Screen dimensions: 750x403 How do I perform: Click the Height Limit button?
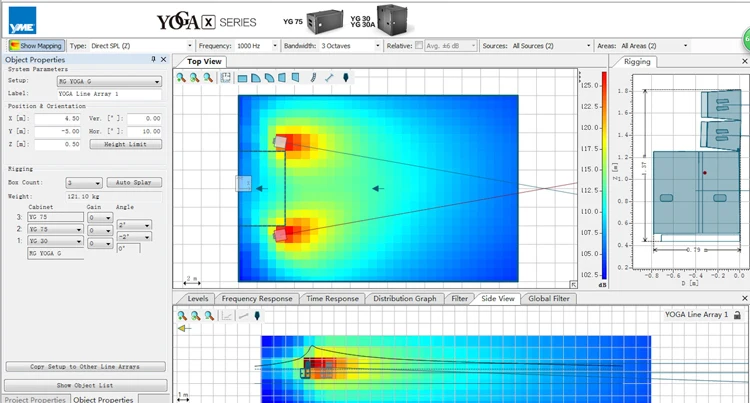click(x=125, y=144)
